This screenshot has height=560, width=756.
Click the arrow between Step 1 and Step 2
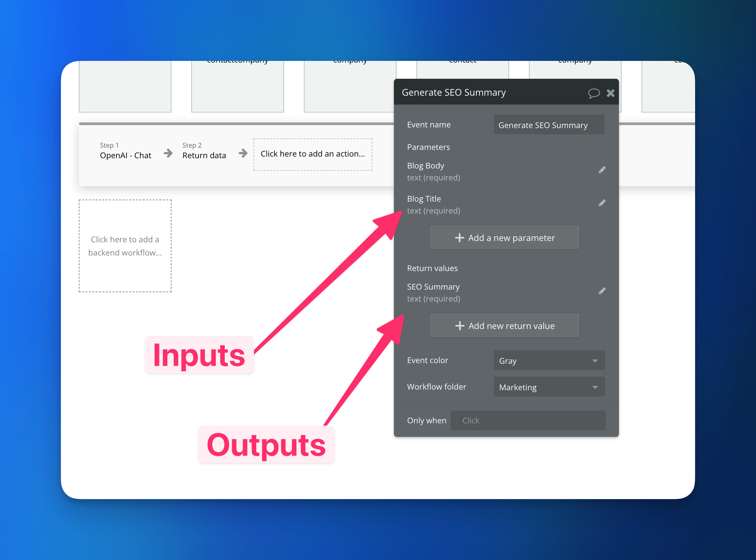pyautogui.click(x=168, y=153)
